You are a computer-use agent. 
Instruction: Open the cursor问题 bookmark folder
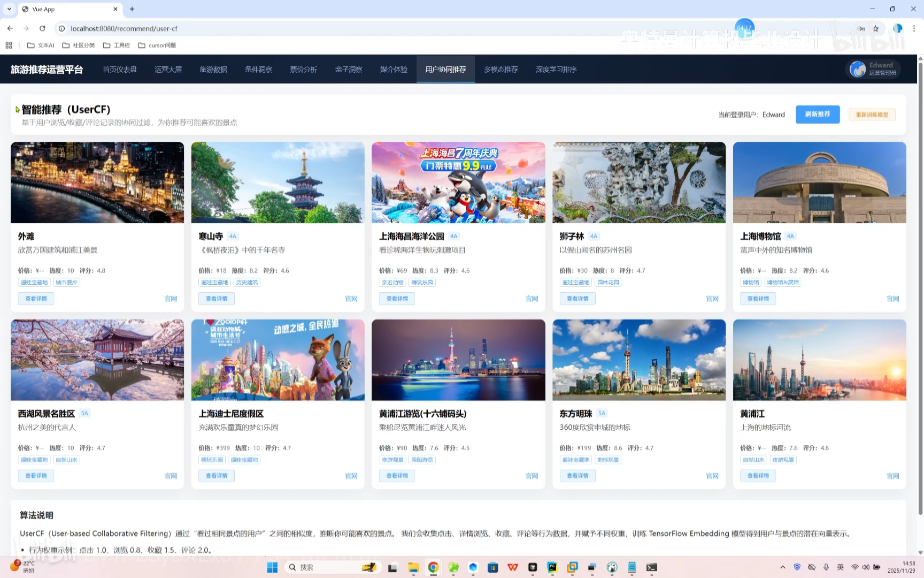pyautogui.click(x=157, y=45)
